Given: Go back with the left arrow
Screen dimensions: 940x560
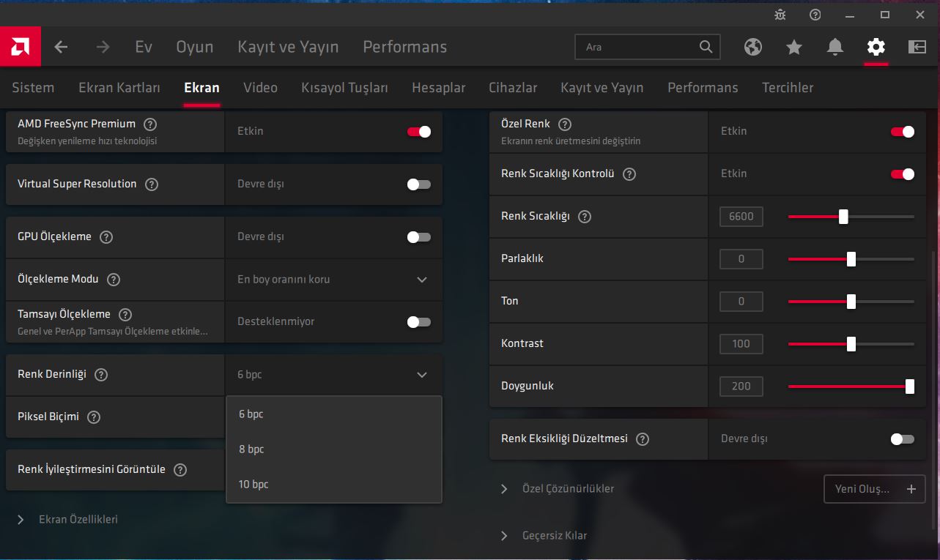Looking at the screenshot, I should [62, 47].
